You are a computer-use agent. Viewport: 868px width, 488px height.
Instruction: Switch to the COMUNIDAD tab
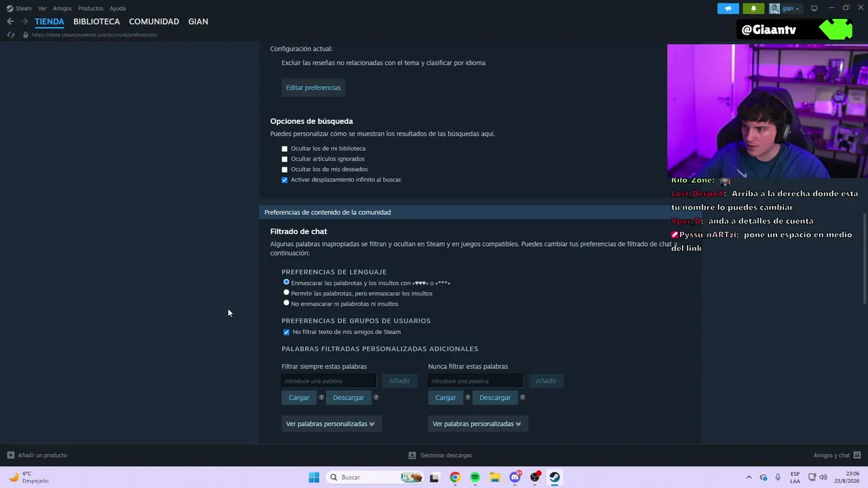tap(154, 22)
